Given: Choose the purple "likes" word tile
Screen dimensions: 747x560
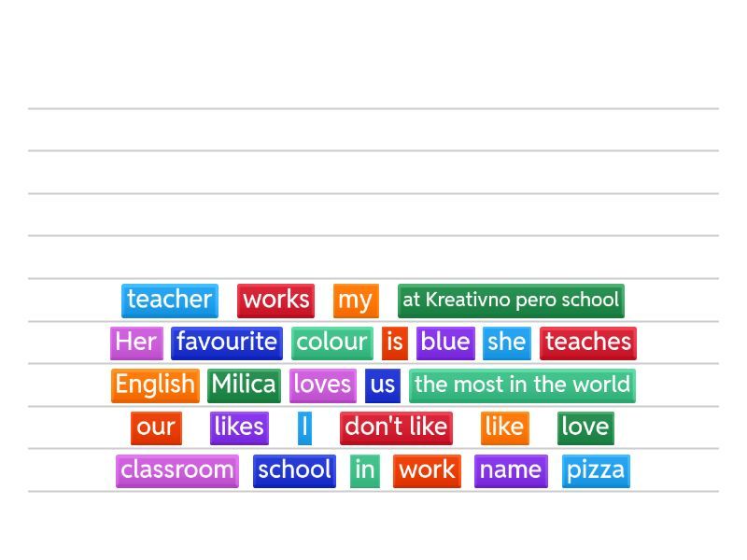Looking at the screenshot, I should pos(239,427).
